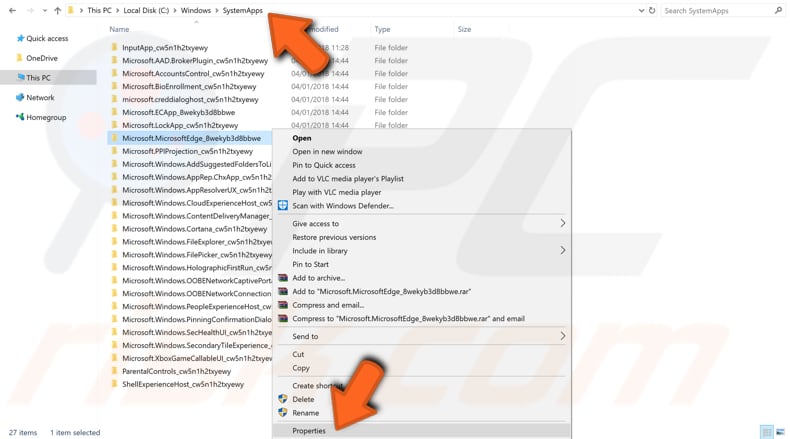Select the Microsoft.Windows.SecHealthUI folder

tap(197, 333)
